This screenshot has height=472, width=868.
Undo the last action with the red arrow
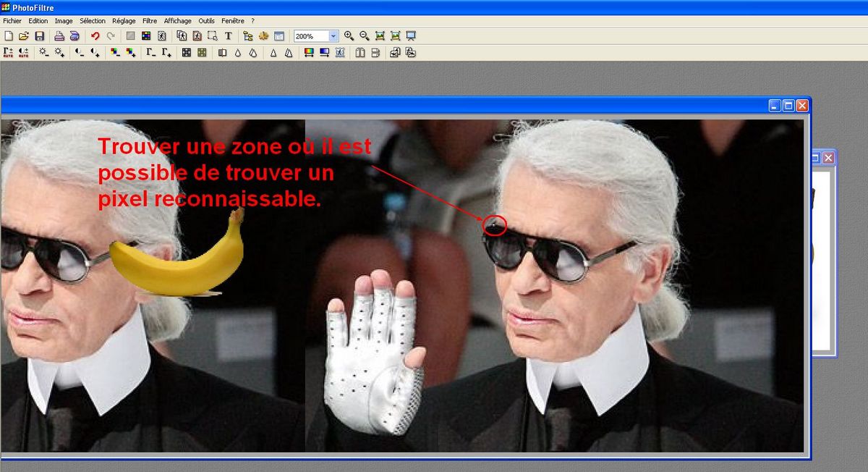pyautogui.click(x=95, y=35)
